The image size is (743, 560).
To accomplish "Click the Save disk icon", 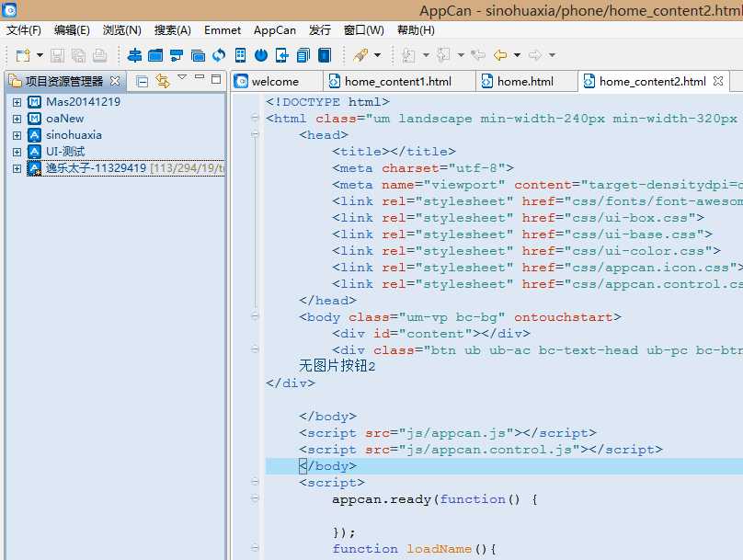I will point(57,55).
